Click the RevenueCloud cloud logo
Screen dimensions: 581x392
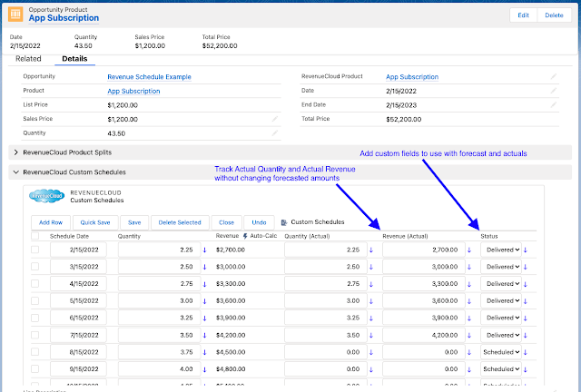click(x=46, y=196)
